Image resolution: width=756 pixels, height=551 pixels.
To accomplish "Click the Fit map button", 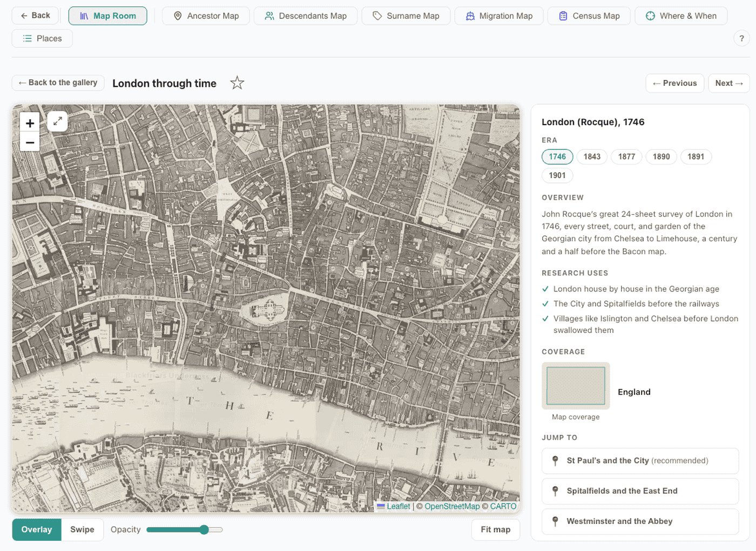I will pyautogui.click(x=496, y=529).
